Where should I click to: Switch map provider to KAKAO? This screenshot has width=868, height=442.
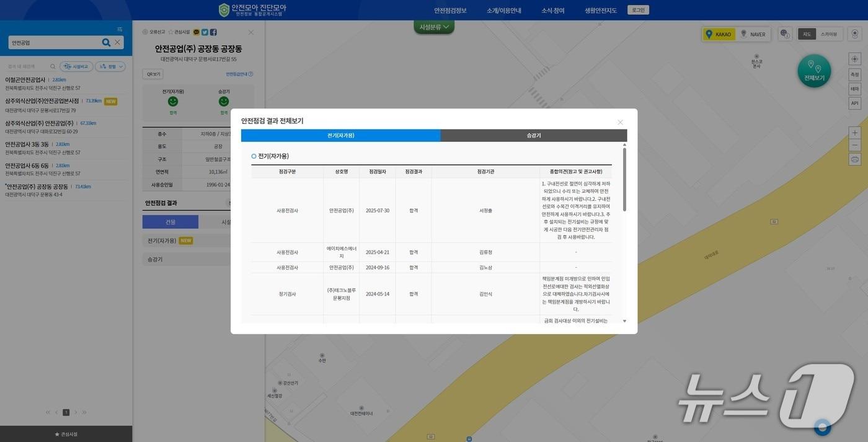(719, 34)
